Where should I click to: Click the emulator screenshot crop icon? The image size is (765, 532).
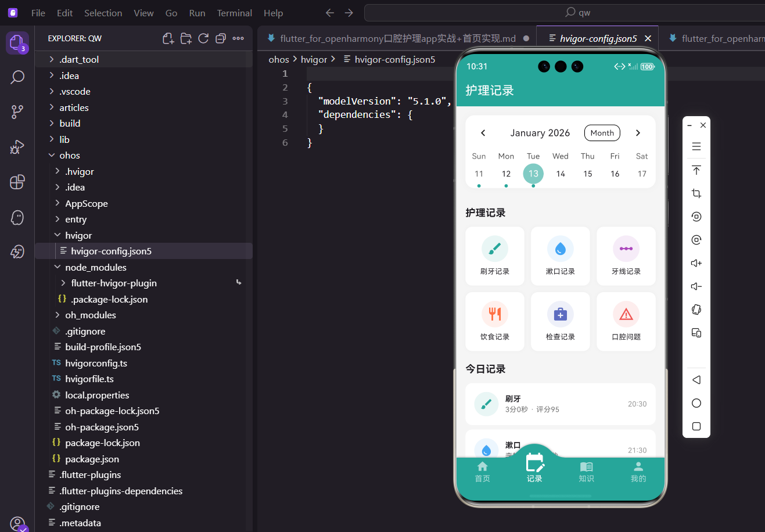coord(696,193)
